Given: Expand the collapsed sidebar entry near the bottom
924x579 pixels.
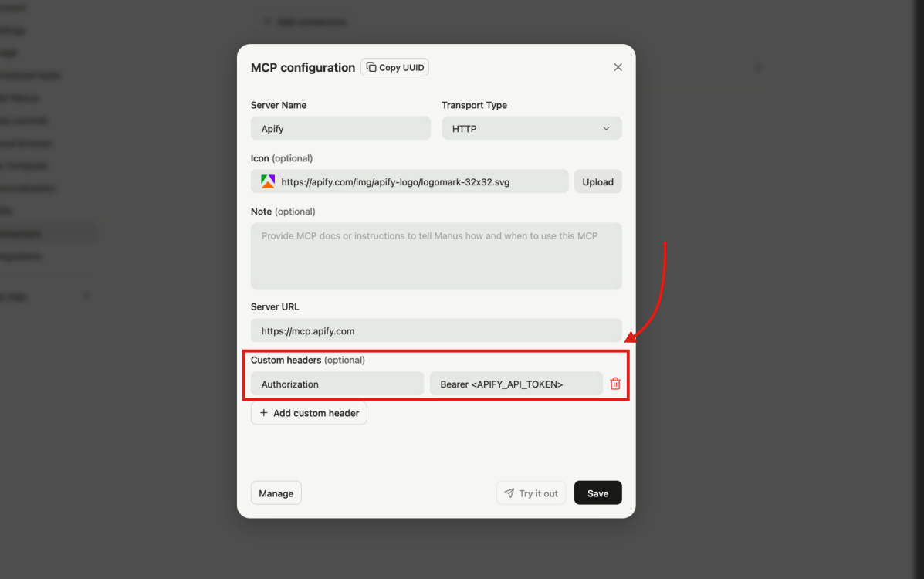Looking at the screenshot, I should (86, 296).
